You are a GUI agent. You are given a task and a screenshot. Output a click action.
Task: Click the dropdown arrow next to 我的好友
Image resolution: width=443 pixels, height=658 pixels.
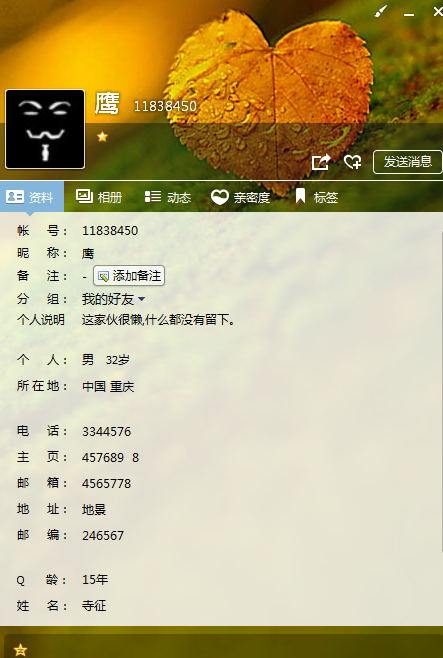point(141,299)
